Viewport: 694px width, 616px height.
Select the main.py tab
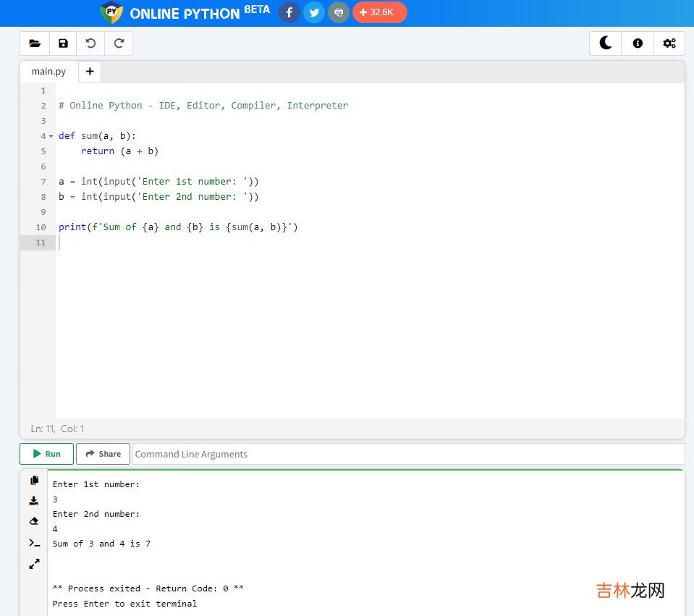48,72
